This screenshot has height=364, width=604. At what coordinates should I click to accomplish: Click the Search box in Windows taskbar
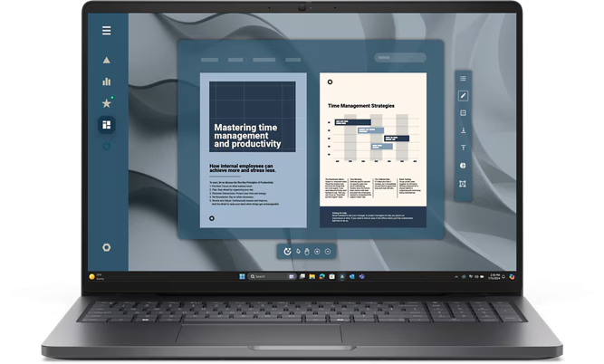(x=264, y=275)
